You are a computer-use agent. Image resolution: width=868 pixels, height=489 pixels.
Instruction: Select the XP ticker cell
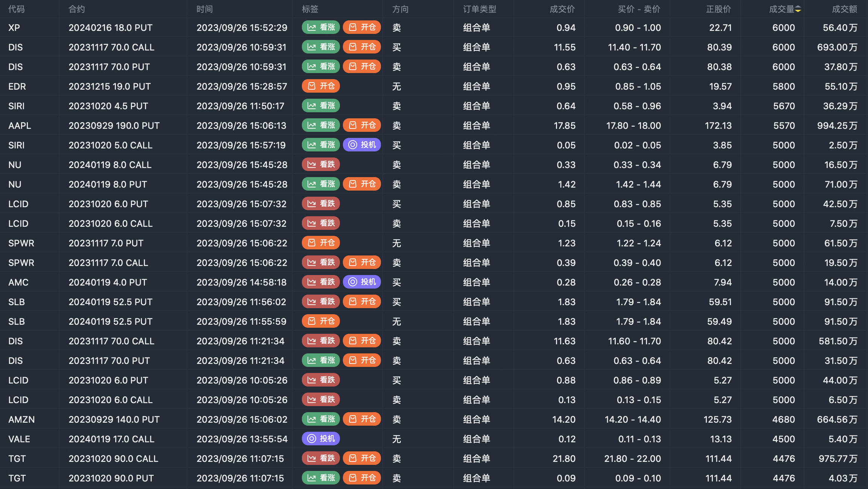[14, 28]
